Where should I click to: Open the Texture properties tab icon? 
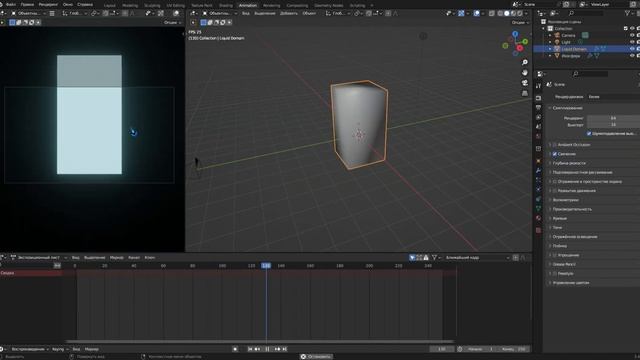click(x=538, y=230)
